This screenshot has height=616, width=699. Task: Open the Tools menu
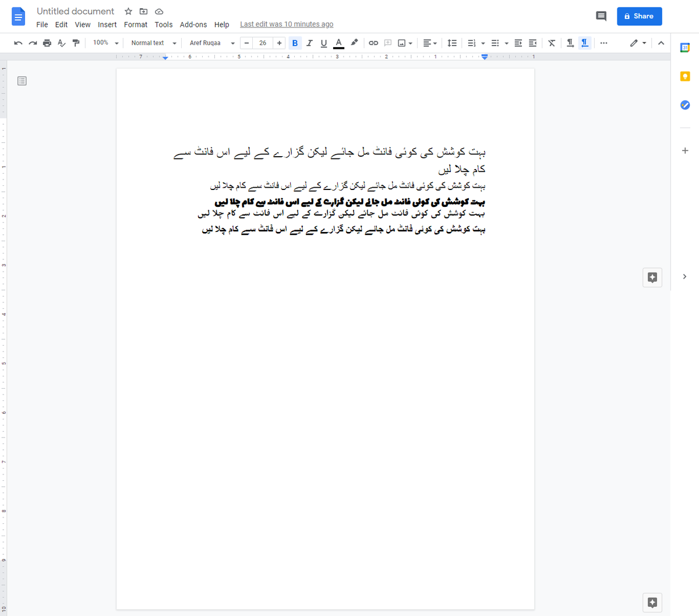tap(164, 24)
